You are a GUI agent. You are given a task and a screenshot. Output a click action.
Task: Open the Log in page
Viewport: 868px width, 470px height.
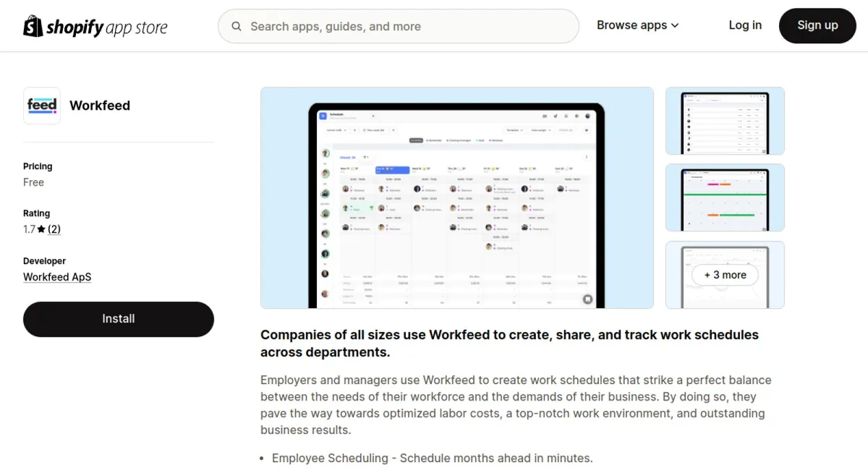tap(744, 25)
